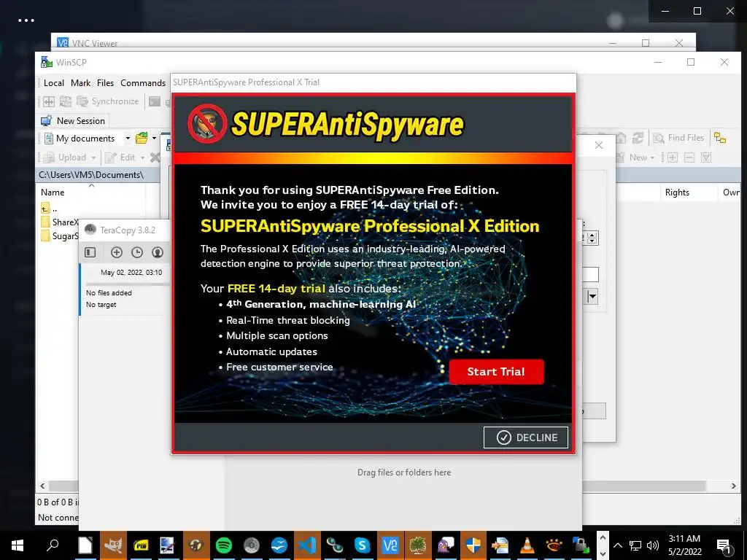Screen dimensions: 747x560
Task: Click the 'No files added' text in TeraCopy
Action: (109, 293)
